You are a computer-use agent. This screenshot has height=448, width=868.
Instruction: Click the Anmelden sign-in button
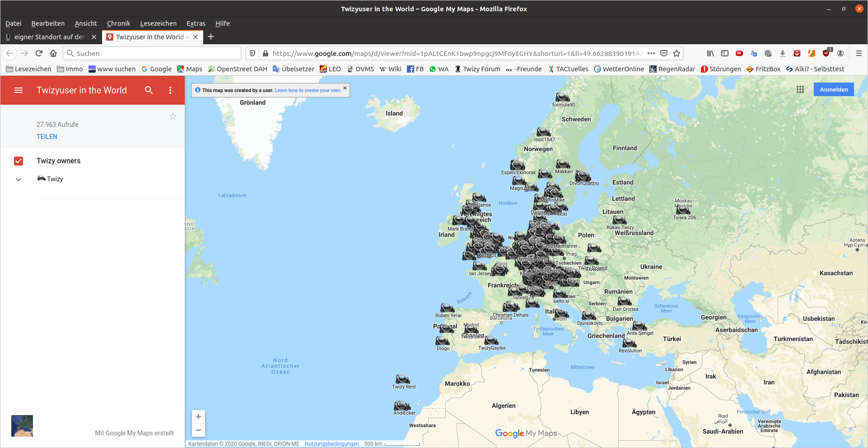834,90
